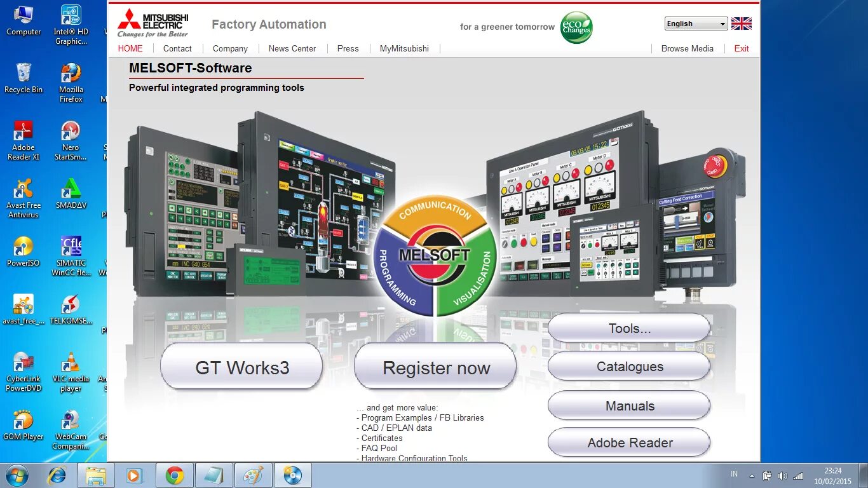Click the Windows Start button
Viewport: 868px width, 488px height.
click(x=17, y=475)
